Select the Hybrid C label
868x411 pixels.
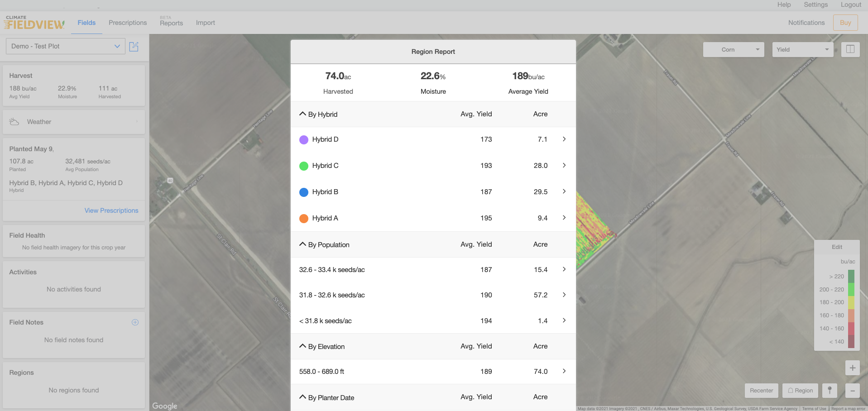[325, 166]
